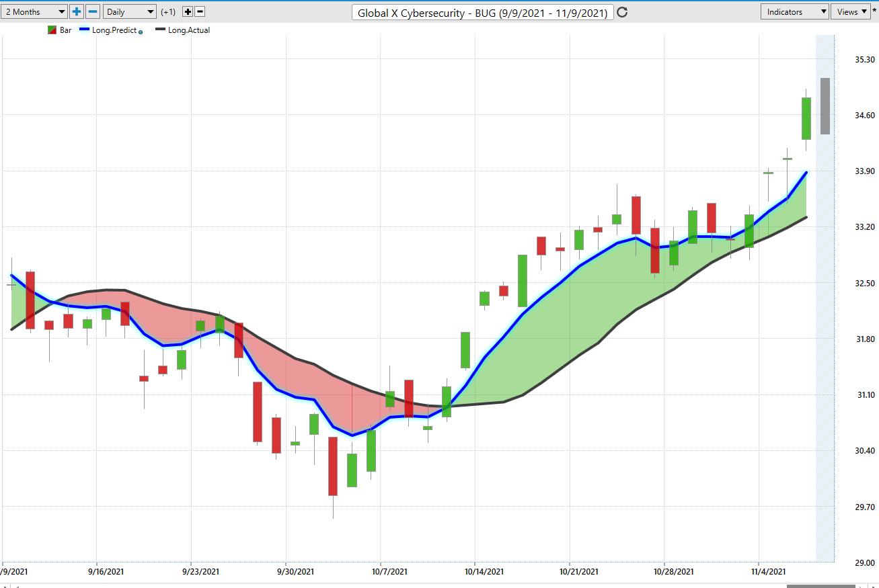
Task: Click the Bar legend color swatch
Action: pos(52,30)
